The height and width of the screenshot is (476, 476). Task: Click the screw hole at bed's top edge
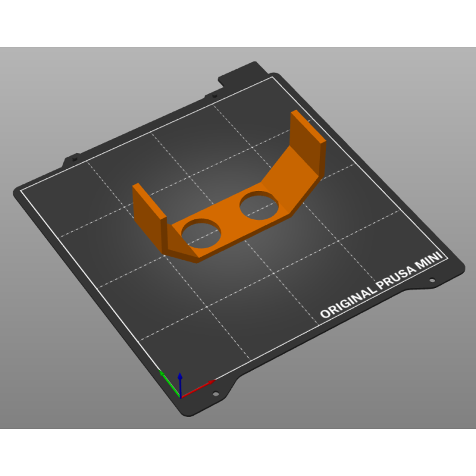(214, 95)
